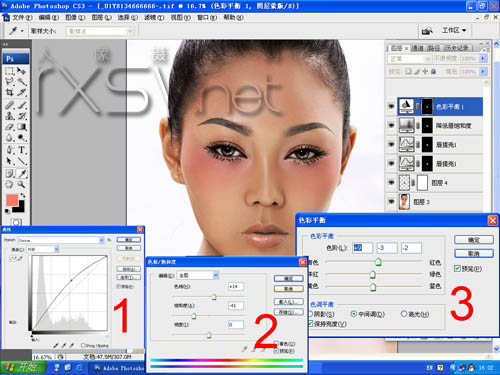
Task: Open the 编辑 menu
Action: (x=49, y=17)
